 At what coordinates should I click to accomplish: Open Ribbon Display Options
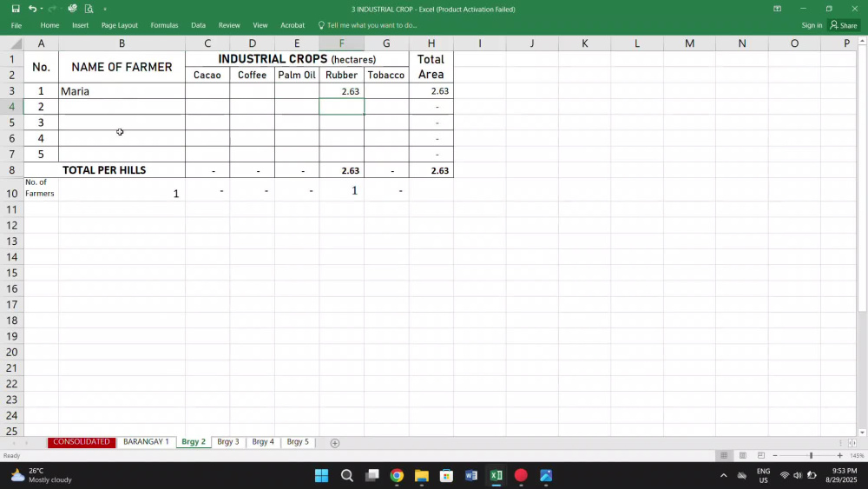point(777,9)
